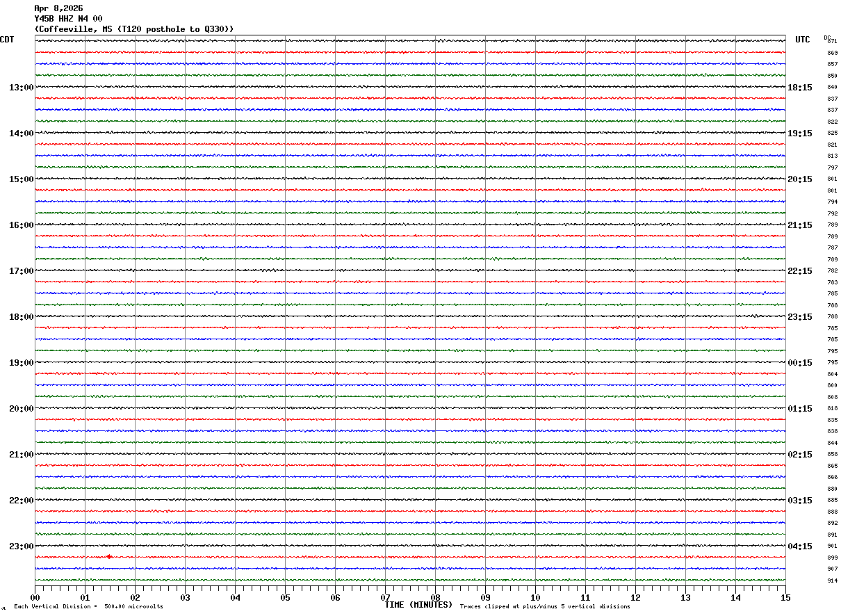The width and height of the screenshot is (841, 616).
Task: Choose the 21:00 CDT time label
Action: (x=21, y=455)
